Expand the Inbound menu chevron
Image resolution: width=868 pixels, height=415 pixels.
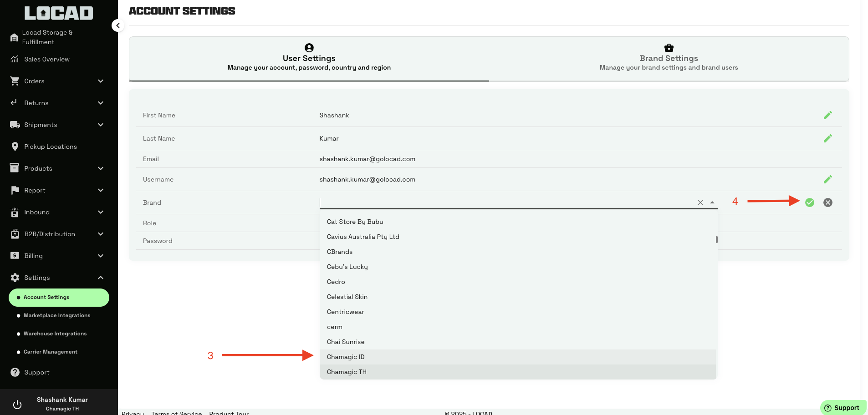coord(101,212)
